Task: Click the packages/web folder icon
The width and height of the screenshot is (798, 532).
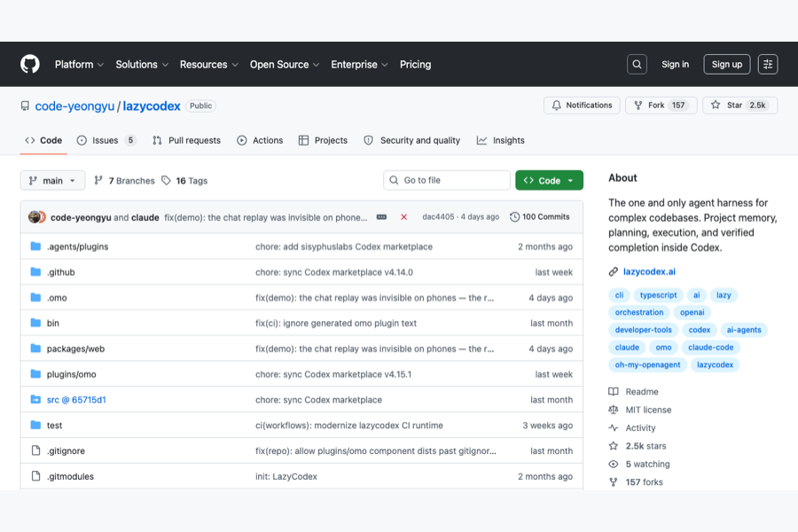Action: click(35, 348)
